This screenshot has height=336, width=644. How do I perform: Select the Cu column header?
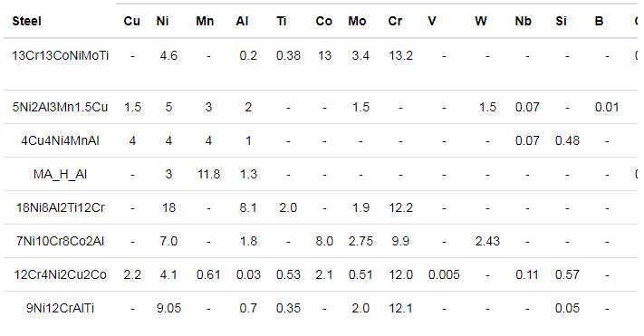(x=132, y=21)
